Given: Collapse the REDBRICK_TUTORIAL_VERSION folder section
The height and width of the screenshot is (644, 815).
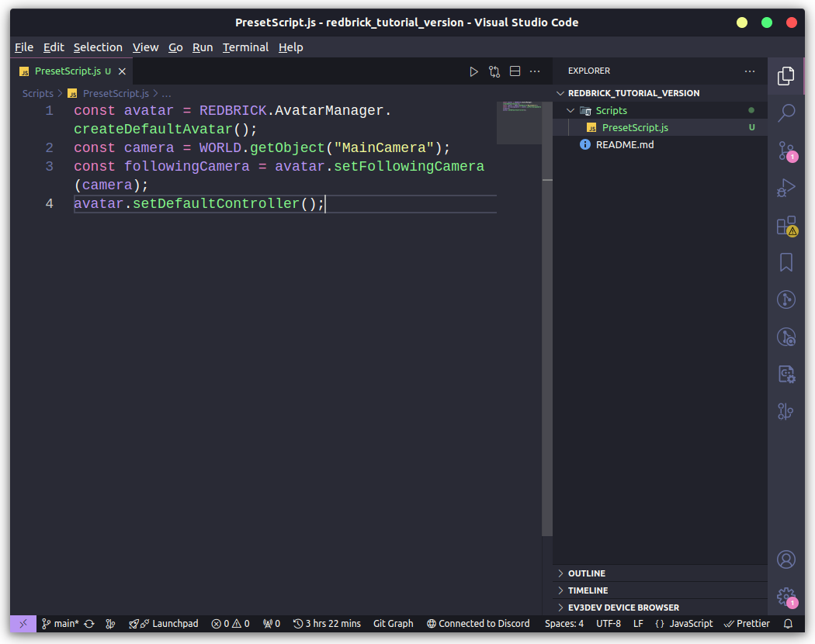Looking at the screenshot, I should pyautogui.click(x=660, y=93).
